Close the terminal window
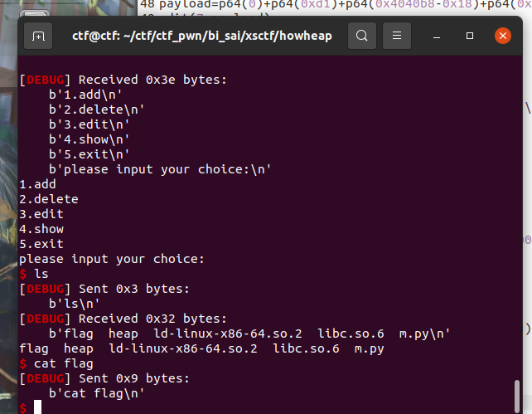Image resolution: width=532 pixels, height=414 pixels. (503, 36)
